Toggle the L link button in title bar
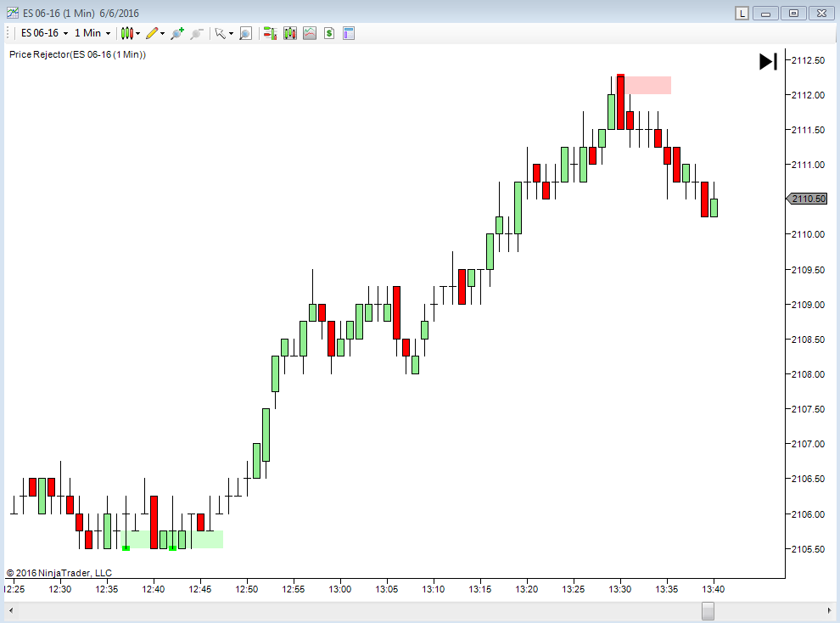Viewport: 840px width, 623px height. pyautogui.click(x=742, y=13)
